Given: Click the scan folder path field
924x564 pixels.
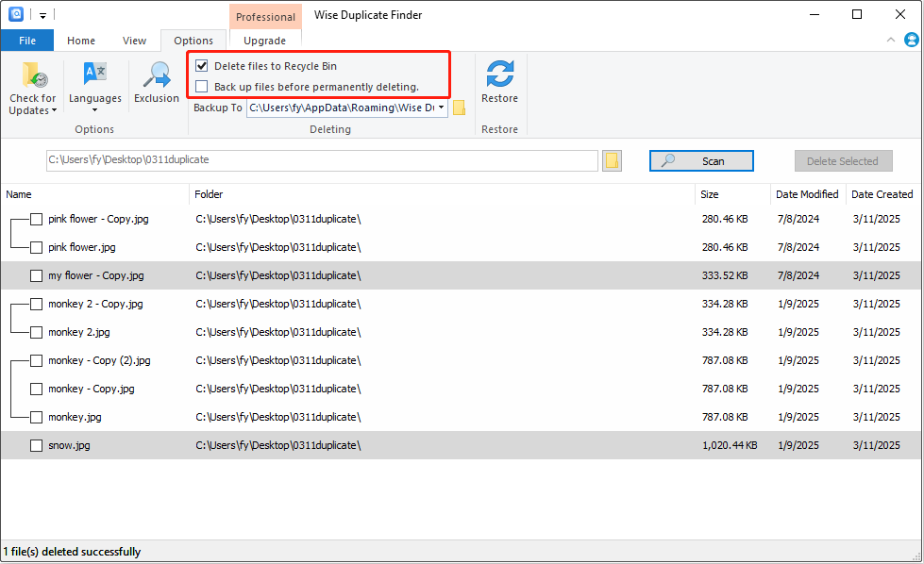Looking at the screenshot, I should click(x=322, y=160).
